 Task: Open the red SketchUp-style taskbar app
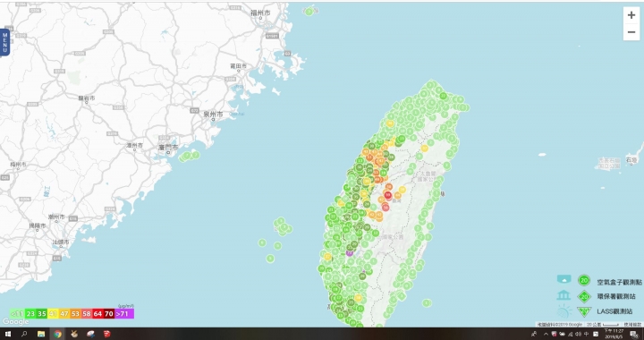coord(106,334)
